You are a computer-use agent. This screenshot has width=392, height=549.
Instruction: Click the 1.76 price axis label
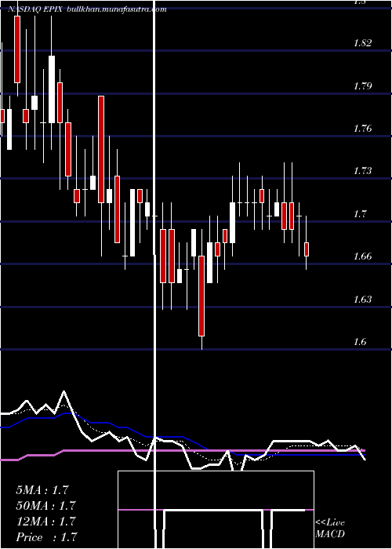coord(362,129)
